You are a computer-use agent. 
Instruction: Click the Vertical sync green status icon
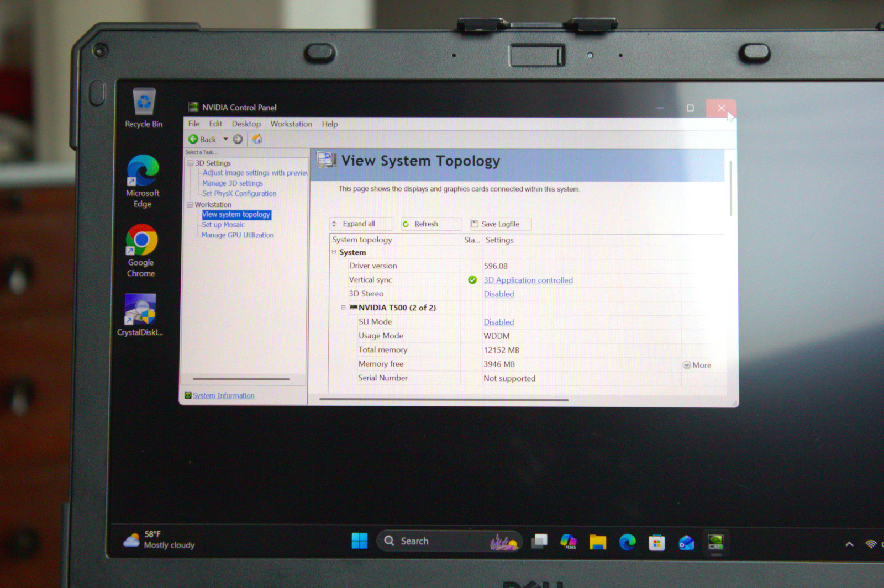click(x=472, y=280)
